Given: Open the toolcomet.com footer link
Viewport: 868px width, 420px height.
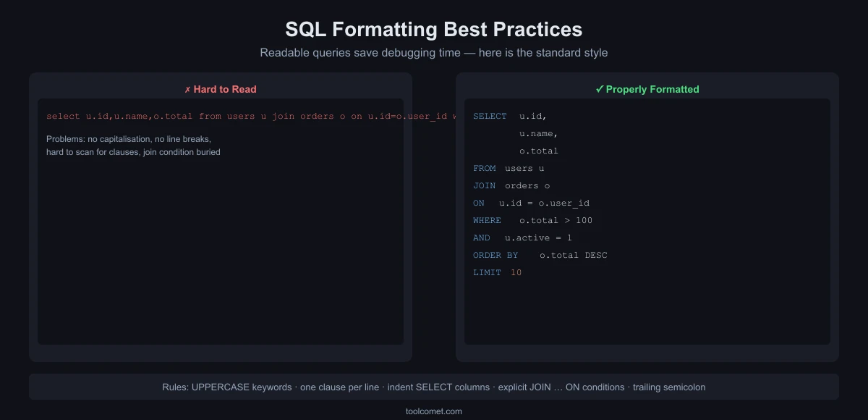Looking at the screenshot, I should (434, 411).
